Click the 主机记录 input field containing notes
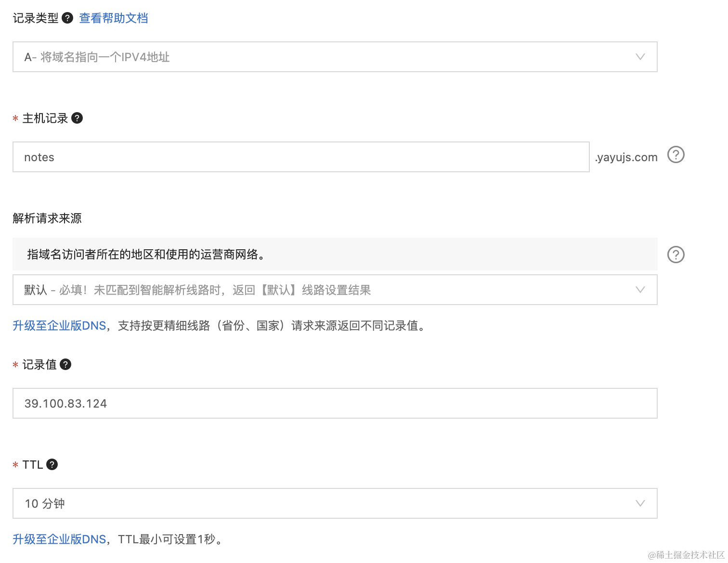Screen dimensions: 728x563 coord(301,157)
